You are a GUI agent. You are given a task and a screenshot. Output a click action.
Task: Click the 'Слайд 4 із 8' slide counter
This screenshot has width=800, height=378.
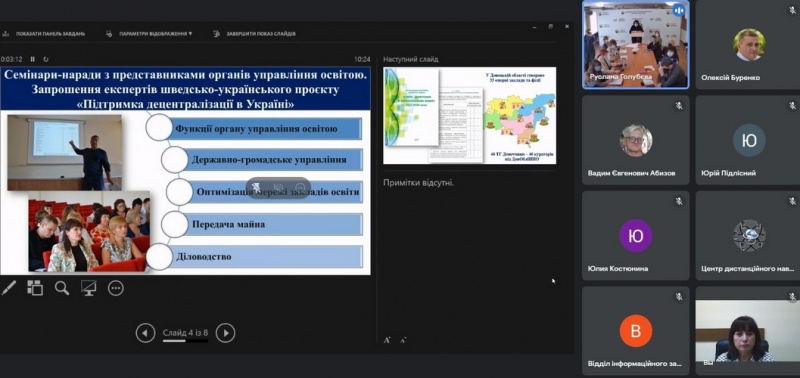click(185, 333)
